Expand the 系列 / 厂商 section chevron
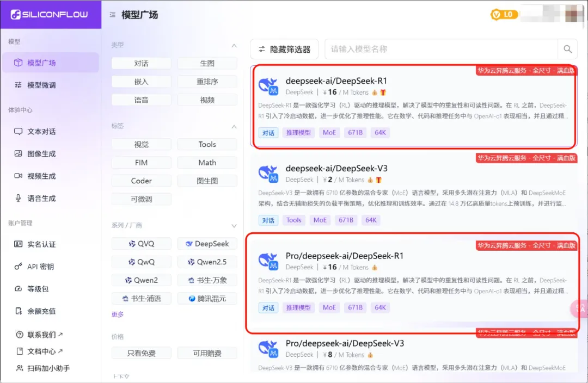This screenshot has height=383, width=588. click(234, 225)
